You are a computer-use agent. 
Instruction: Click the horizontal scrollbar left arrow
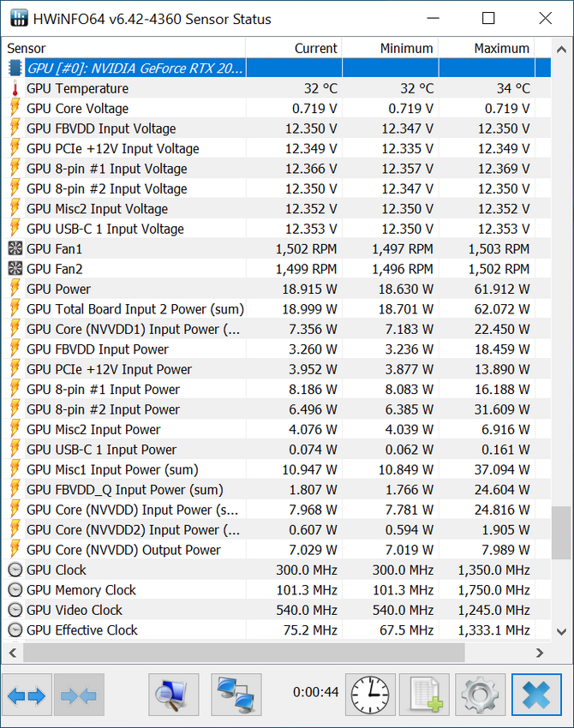pyautogui.click(x=13, y=653)
